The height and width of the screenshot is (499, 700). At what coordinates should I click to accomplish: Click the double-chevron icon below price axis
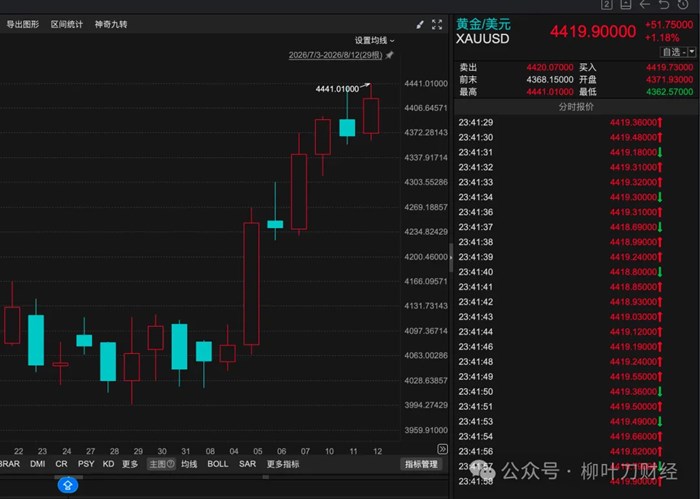(442, 449)
